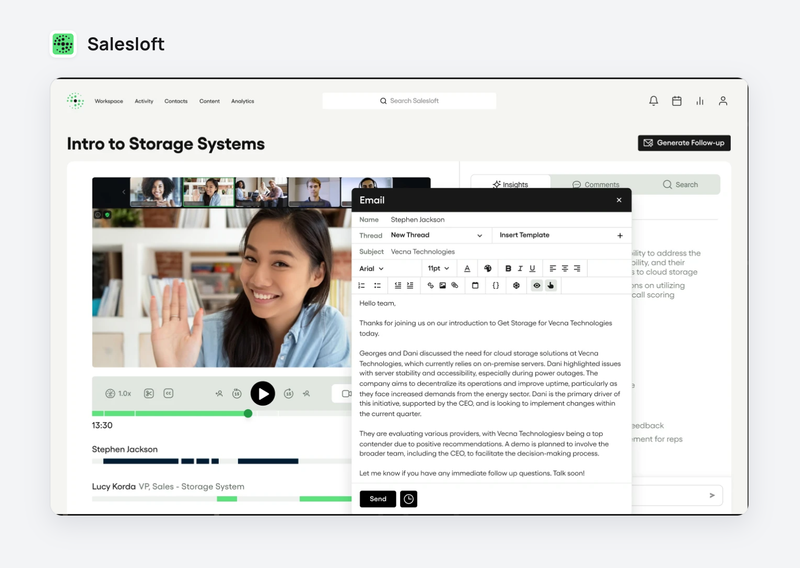800x568 pixels.
Task: Open the 11pt font size dropdown
Action: [x=438, y=268]
